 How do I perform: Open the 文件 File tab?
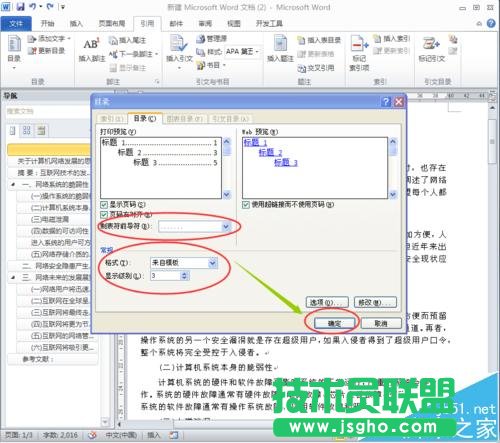click(16, 23)
